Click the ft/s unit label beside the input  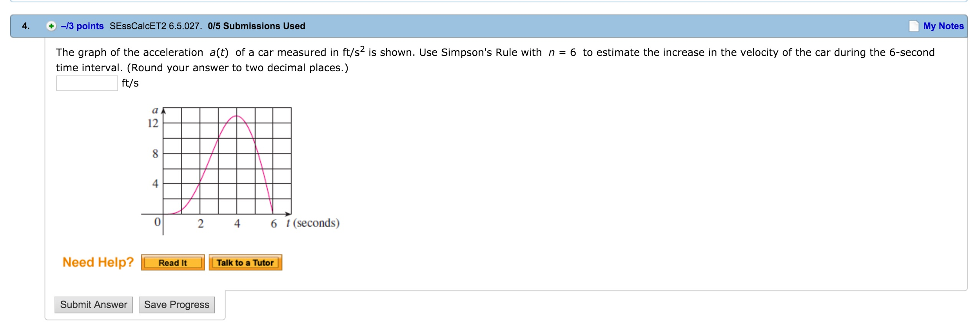pyautogui.click(x=130, y=83)
